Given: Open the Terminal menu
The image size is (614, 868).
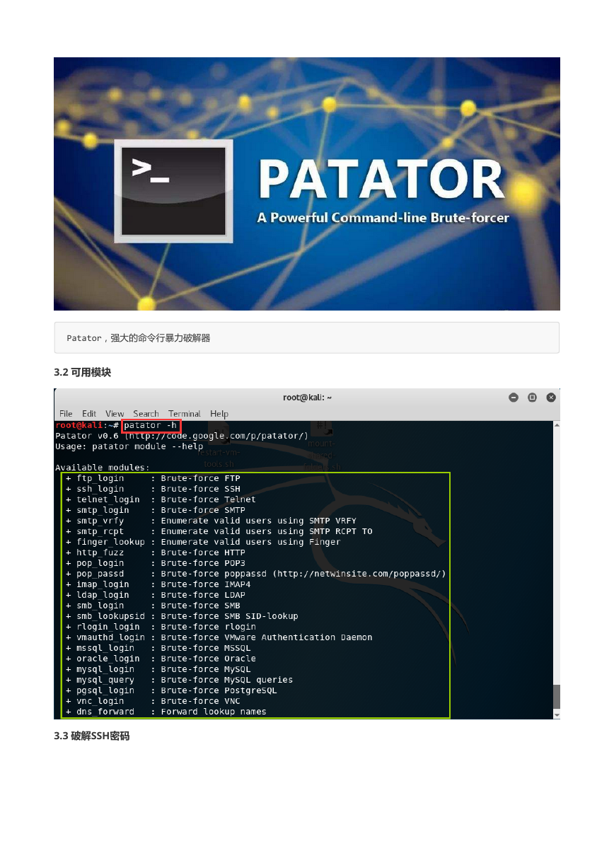Looking at the screenshot, I should (185, 413).
